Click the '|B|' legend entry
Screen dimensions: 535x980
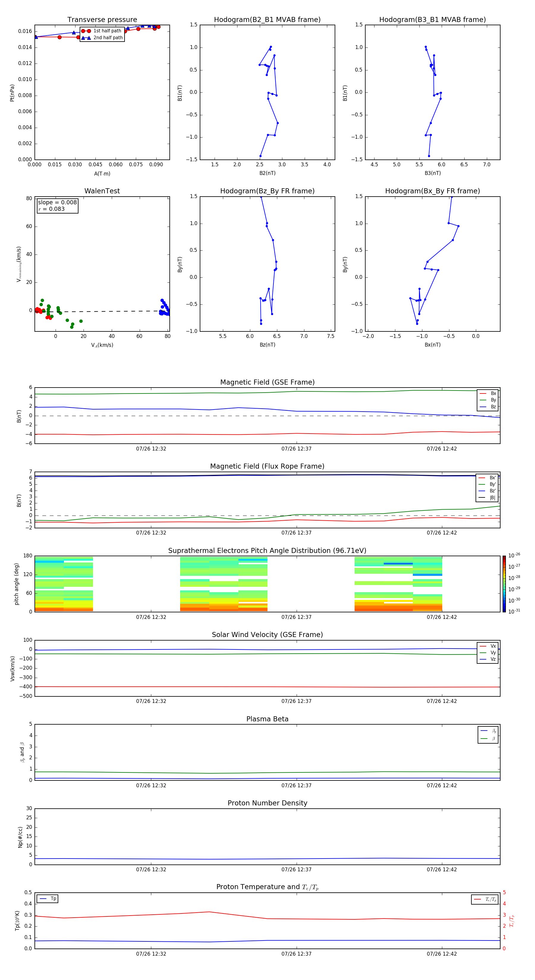(x=487, y=498)
